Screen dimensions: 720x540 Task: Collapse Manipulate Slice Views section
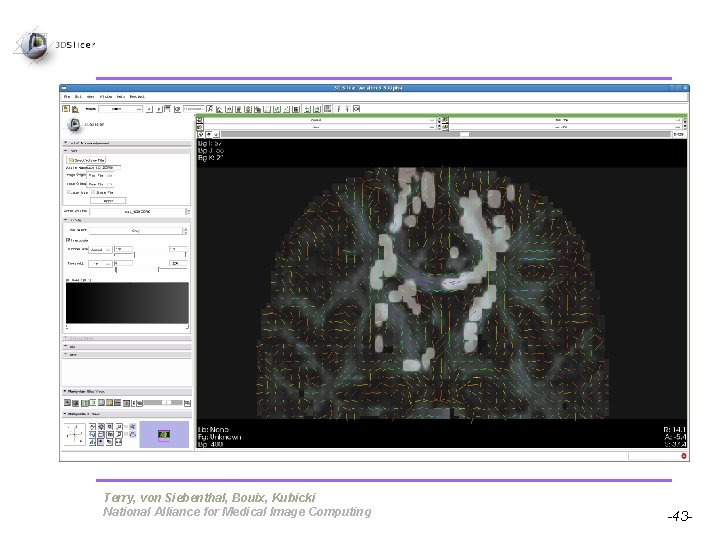(x=127, y=392)
